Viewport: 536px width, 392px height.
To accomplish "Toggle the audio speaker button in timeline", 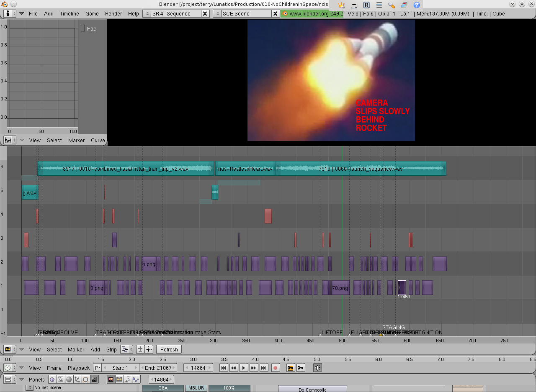I will pyautogui.click(x=317, y=368).
